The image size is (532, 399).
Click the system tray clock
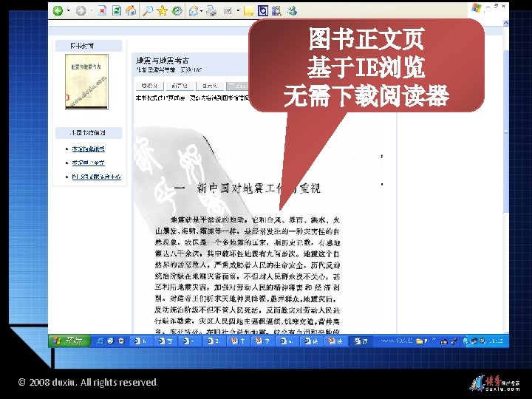click(x=496, y=341)
